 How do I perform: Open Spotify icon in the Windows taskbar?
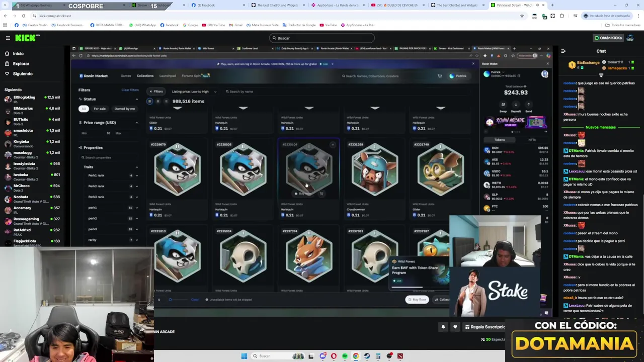(345, 356)
